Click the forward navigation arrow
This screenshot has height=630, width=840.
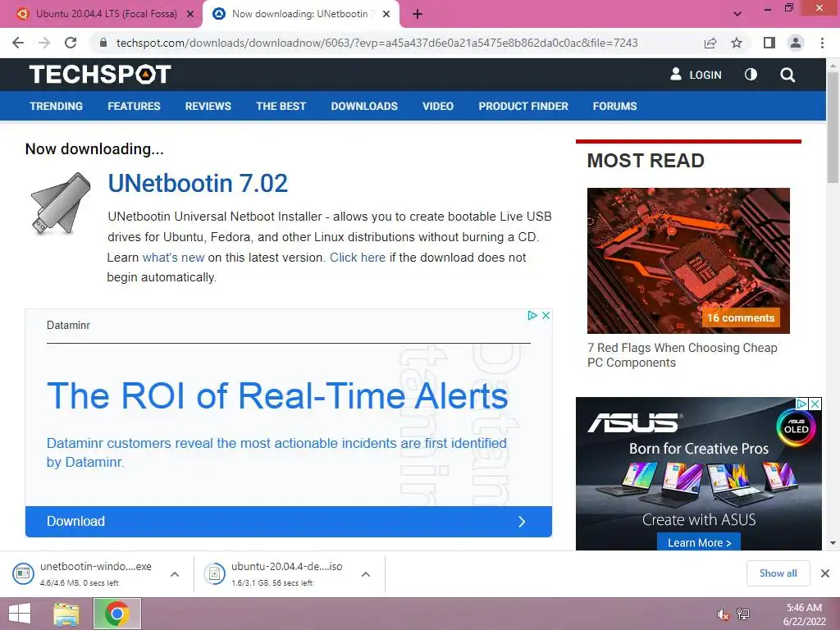[44, 43]
